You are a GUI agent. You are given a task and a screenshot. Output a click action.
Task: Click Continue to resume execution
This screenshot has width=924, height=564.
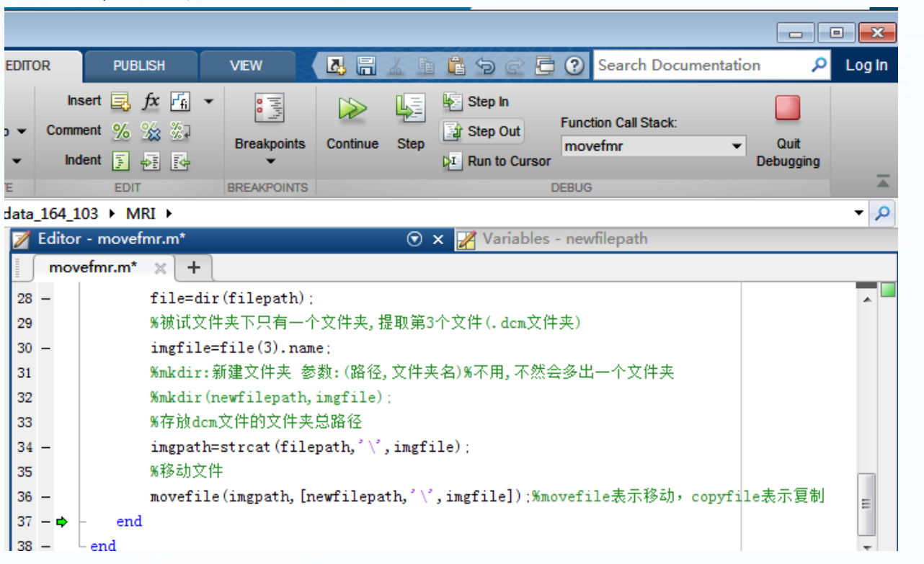click(x=352, y=122)
